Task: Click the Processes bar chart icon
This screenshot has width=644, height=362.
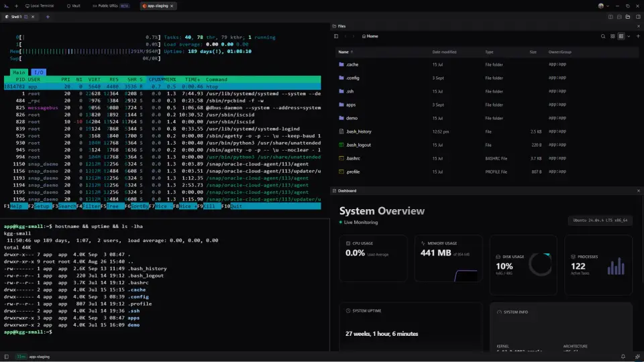Action: pyautogui.click(x=616, y=266)
